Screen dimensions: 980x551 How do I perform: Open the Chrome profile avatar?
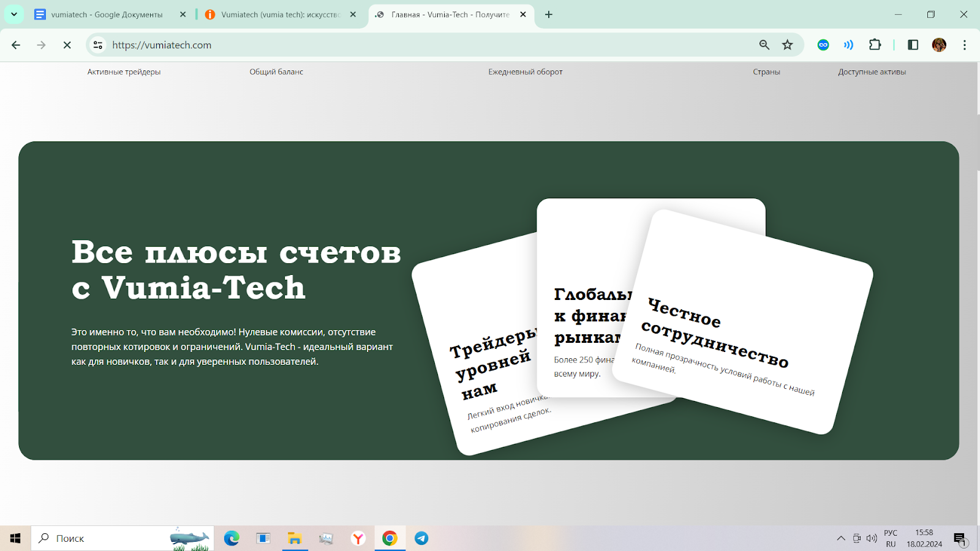[x=939, y=45]
